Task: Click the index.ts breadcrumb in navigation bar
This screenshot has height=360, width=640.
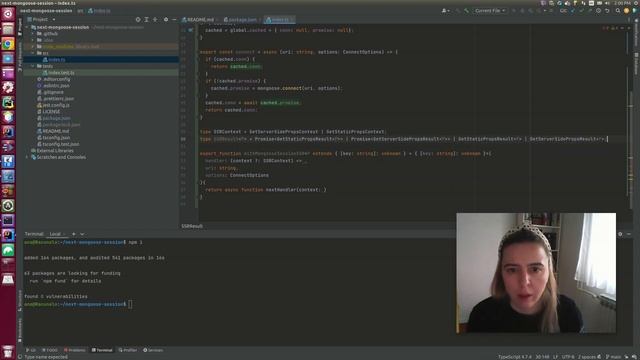Action: pos(99,11)
